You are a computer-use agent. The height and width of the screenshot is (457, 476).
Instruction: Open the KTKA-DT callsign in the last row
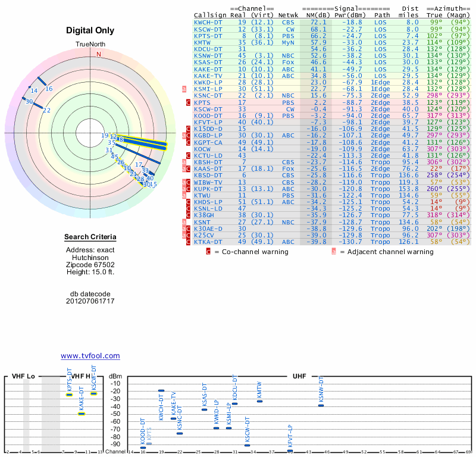click(208, 242)
